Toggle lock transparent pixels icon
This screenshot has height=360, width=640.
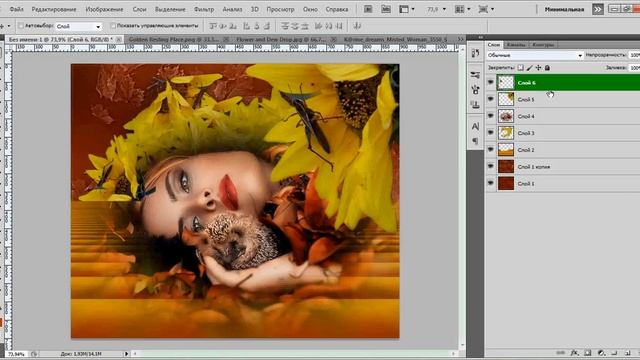point(520,68)
